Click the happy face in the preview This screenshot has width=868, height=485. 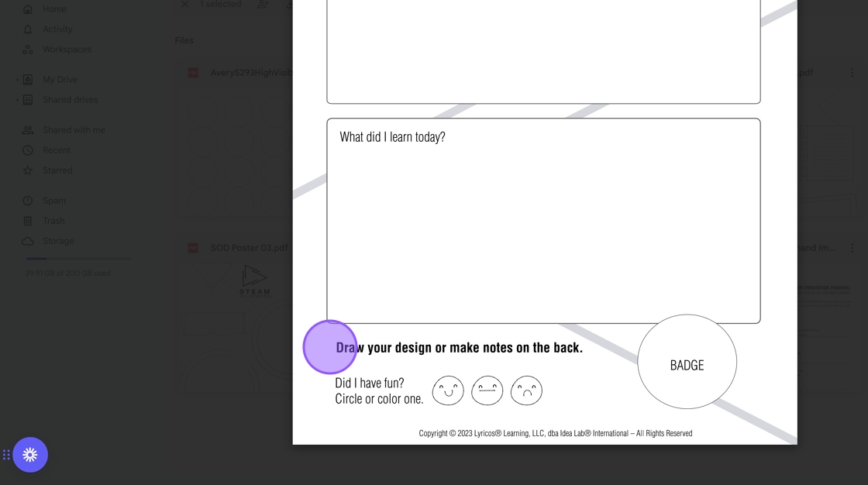tap(448, 390)
